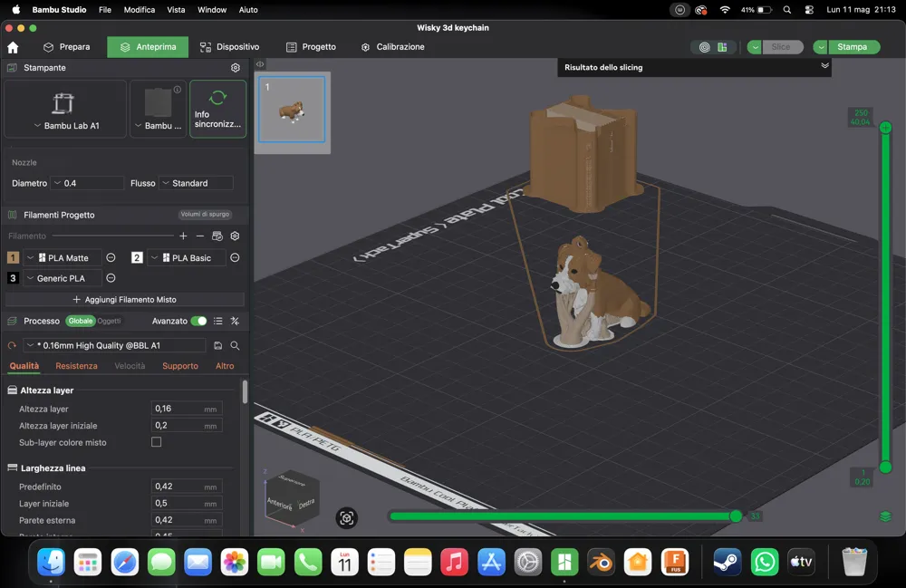Image resolution: width=906 pixels, height=588 pixels.
Task: Expand the Risultato dello slicing panel
Action: tap(825, 66)
